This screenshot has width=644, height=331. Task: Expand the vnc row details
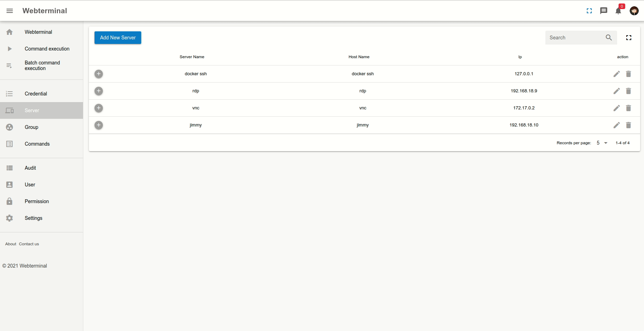click(99, 108)
